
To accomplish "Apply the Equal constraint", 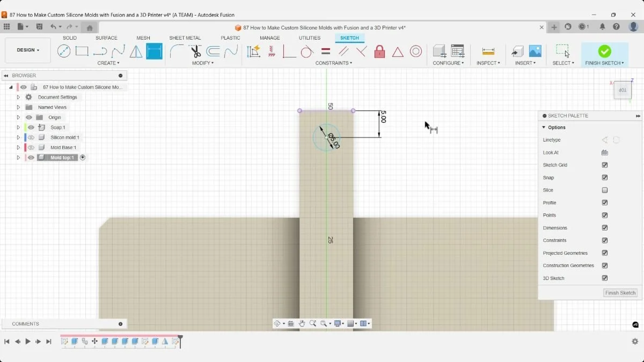I will click(326, 51).
